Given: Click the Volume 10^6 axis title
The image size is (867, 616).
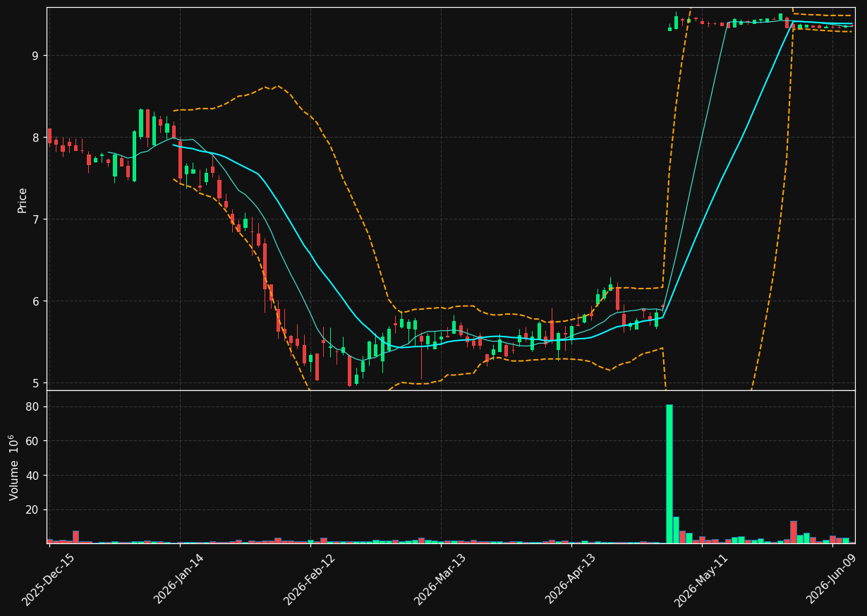Looking at the screenshot, I should point(14,467).
